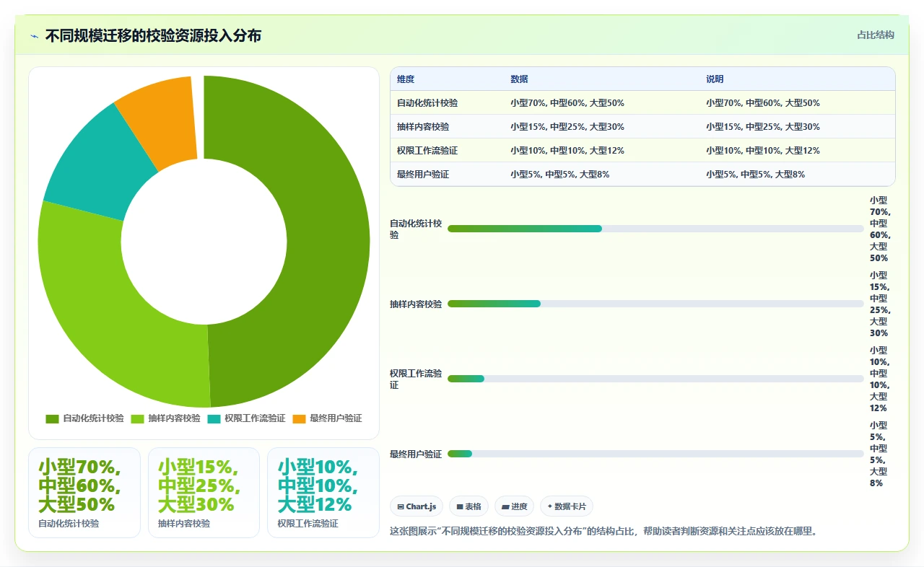Image resolution: width=924 pixels, height=567 pixels.
Task: Click 小型10%, 中型10%, 大型12% in the 数据 column
Action: (567, 151)
